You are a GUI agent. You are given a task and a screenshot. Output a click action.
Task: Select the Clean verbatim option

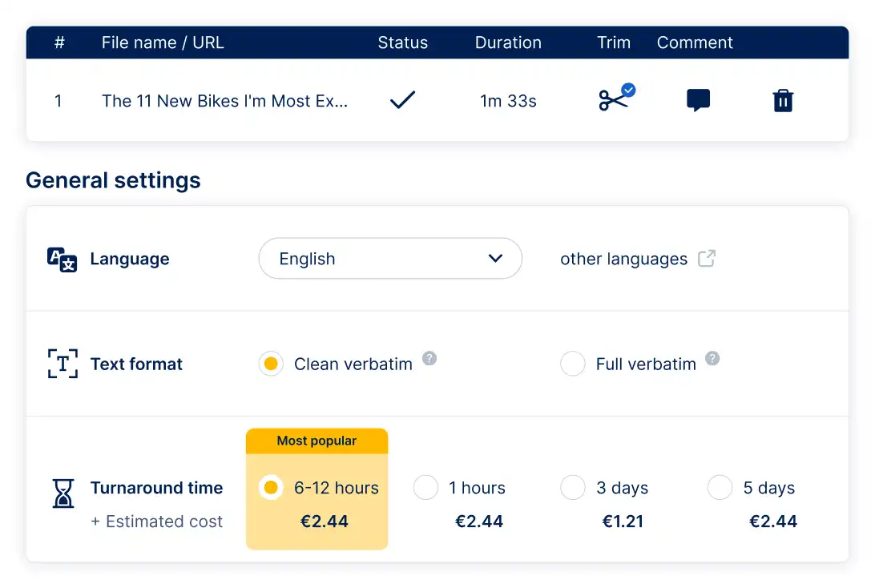pos(271,364)
